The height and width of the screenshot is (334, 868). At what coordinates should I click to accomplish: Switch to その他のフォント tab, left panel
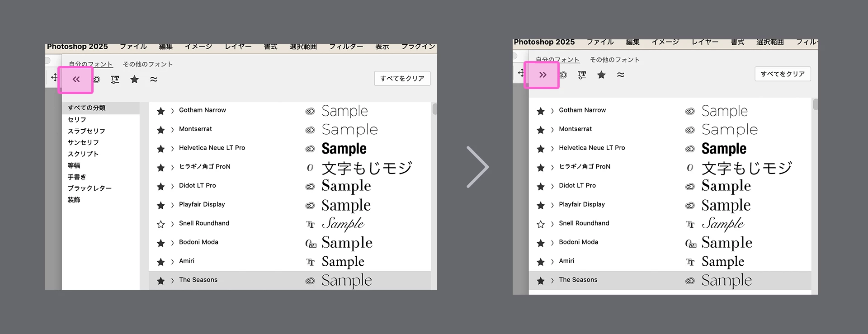coord(148,64)
